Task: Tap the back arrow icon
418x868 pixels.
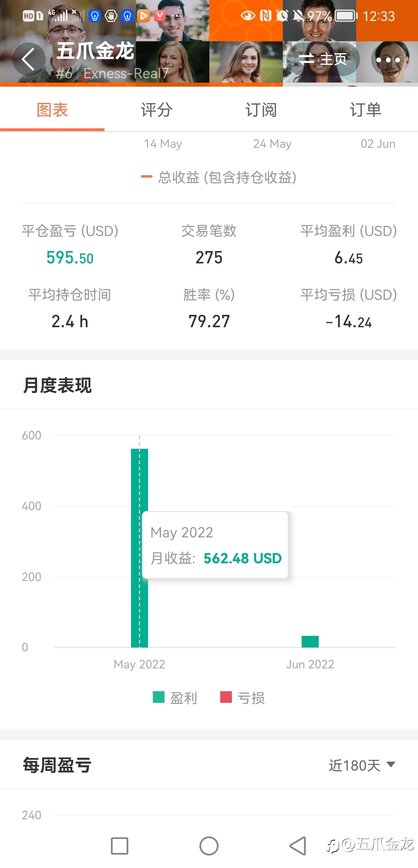Action: tap(28, 59)
